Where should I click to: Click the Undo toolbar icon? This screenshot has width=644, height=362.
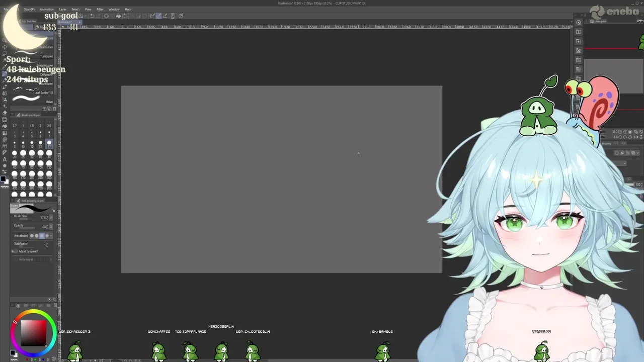92,16
